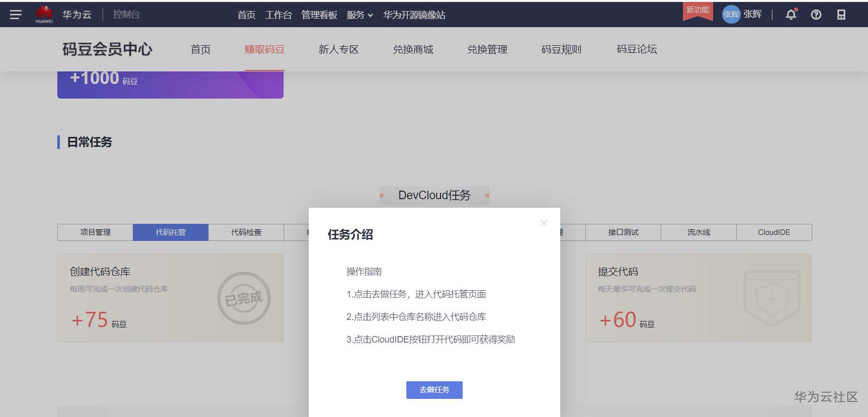
Task: Open the 兑换商城 tab
Action: [413, 49]
